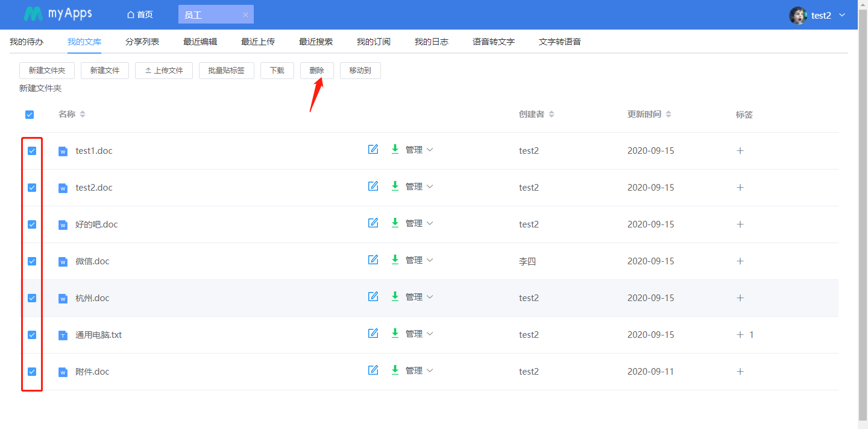The width and height of the screenshot is (868, 429).
Task: Open the test2 user menu chevron
Action: tap(843, 16)
